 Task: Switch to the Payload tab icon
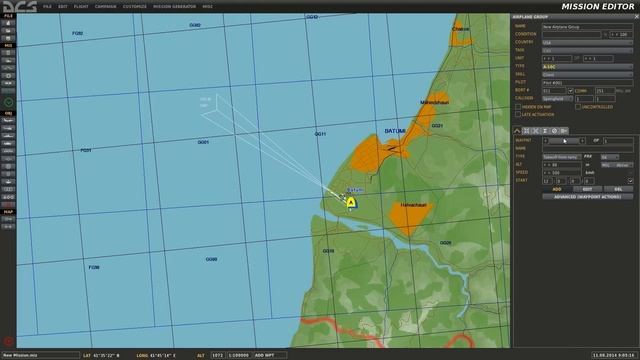527,131
